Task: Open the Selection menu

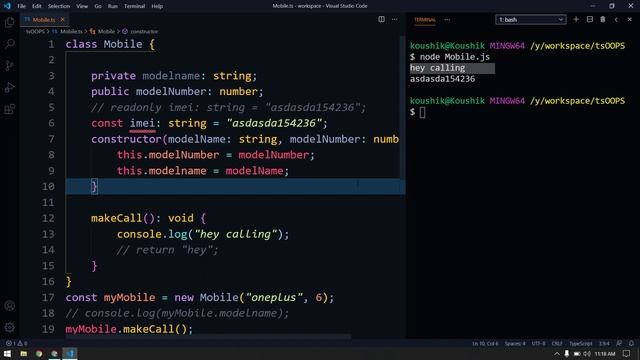Action: [59, 6]
